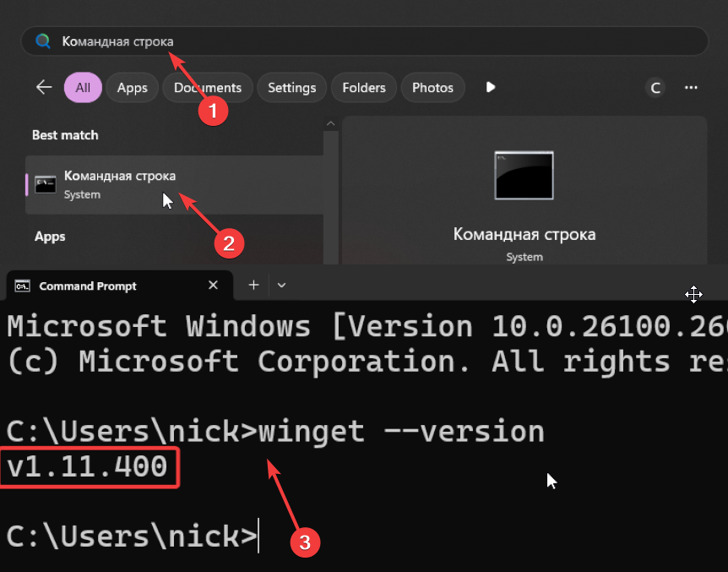
Task: Click the search magnifier icon
Action: click(x=43, y=41)
